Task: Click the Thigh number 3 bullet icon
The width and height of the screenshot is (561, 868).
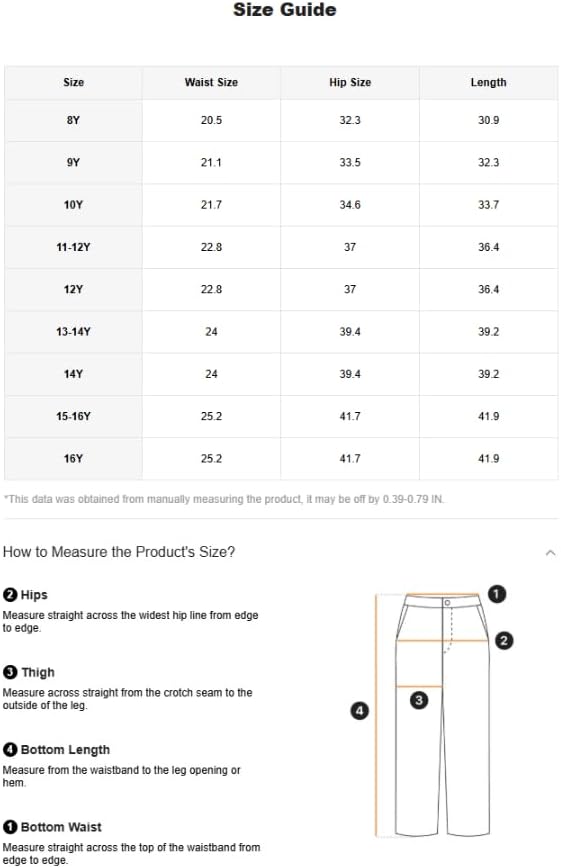Action: tap(10, 673)
